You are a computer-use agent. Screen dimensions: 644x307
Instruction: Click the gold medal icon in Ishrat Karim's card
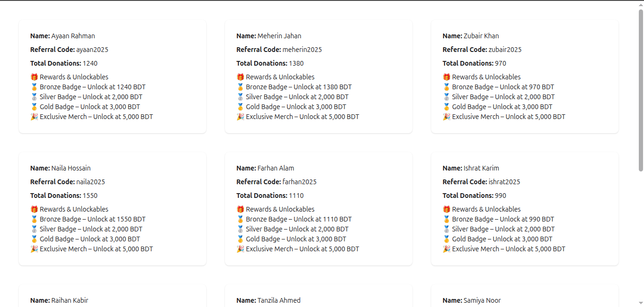[446, 239]
